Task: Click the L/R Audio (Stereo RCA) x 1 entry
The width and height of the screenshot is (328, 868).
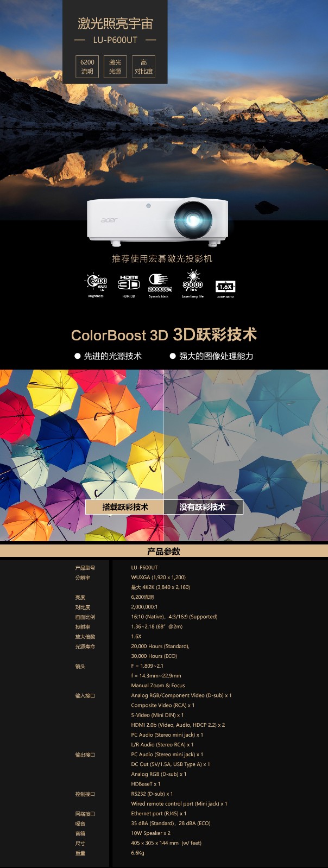Action: 162,744
